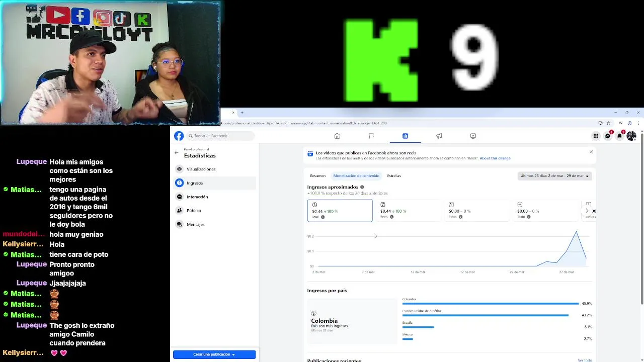Image resolution: width=644 pixels, height=362 pixels.
Task: Open the About this change link
Action: tap(495, 158)
